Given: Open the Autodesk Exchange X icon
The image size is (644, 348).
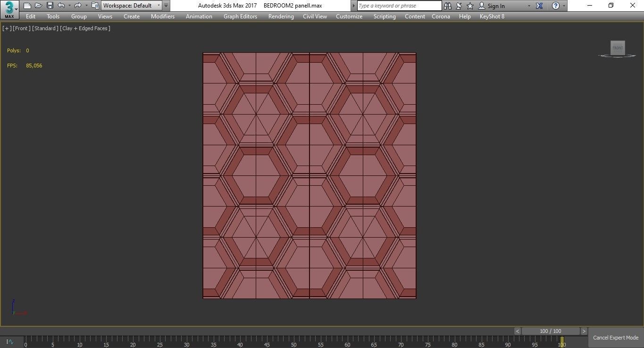Looking at the screenshot, I should click(540, 6).
